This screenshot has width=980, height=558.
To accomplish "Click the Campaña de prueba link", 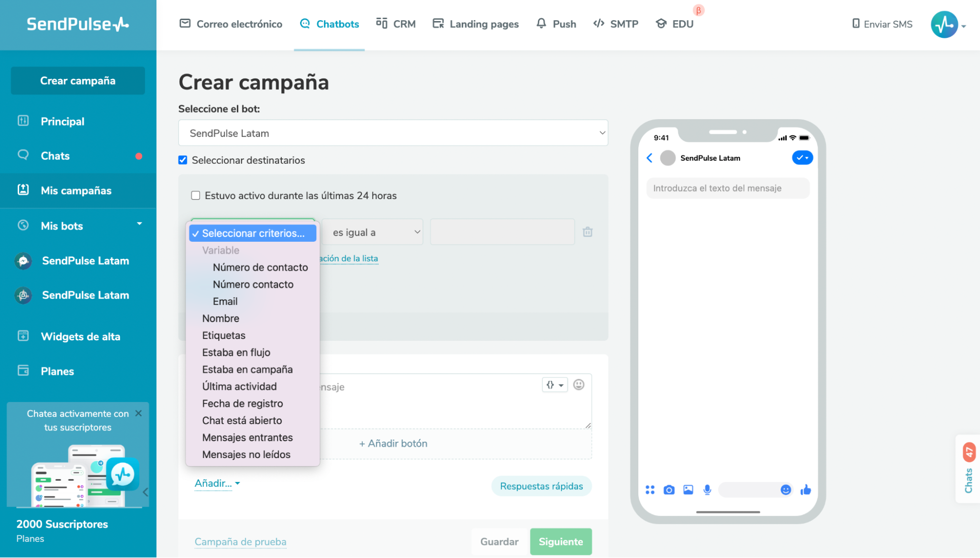I will 240,542.
